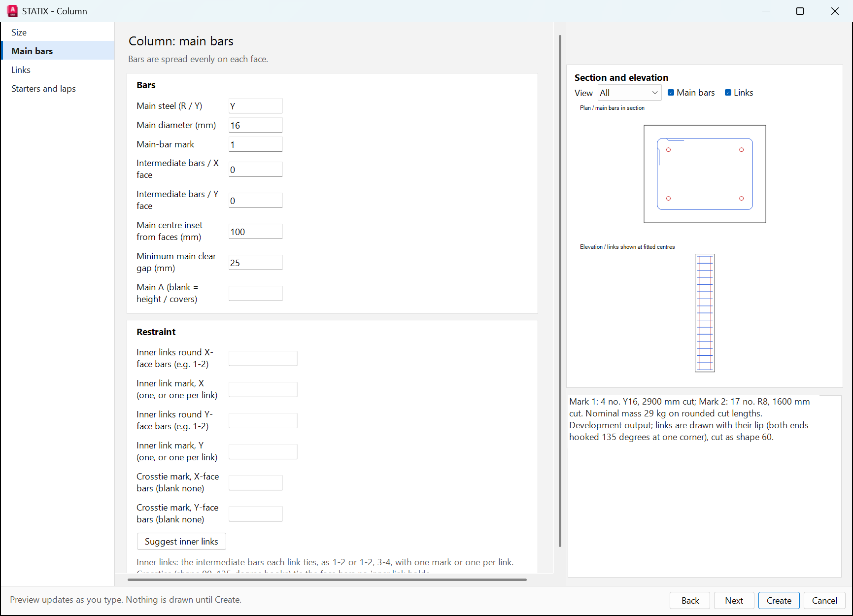Image resolution: width=853 pixels, height=616 pixels.
Task: Select the Main bars sidebar page
Action: (58, 51)
